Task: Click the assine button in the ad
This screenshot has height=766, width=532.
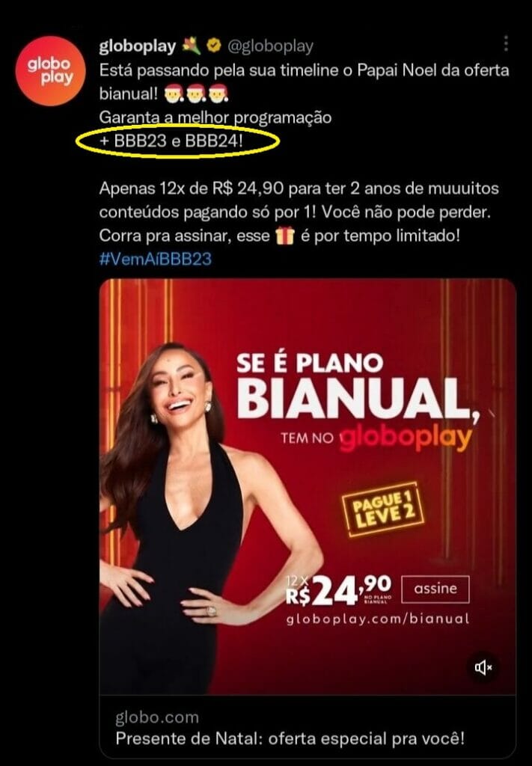Action: pos(435,589)
